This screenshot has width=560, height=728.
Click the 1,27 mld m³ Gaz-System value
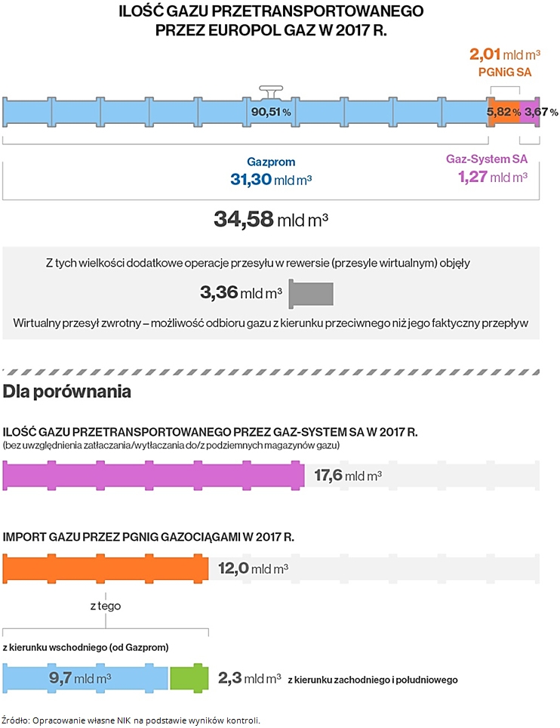[x=491, y=177]
